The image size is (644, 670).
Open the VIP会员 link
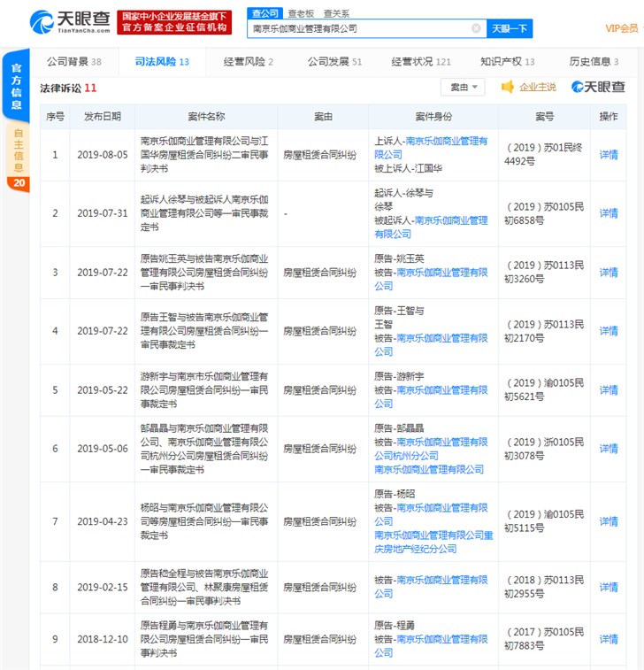[x=622, y=28]
